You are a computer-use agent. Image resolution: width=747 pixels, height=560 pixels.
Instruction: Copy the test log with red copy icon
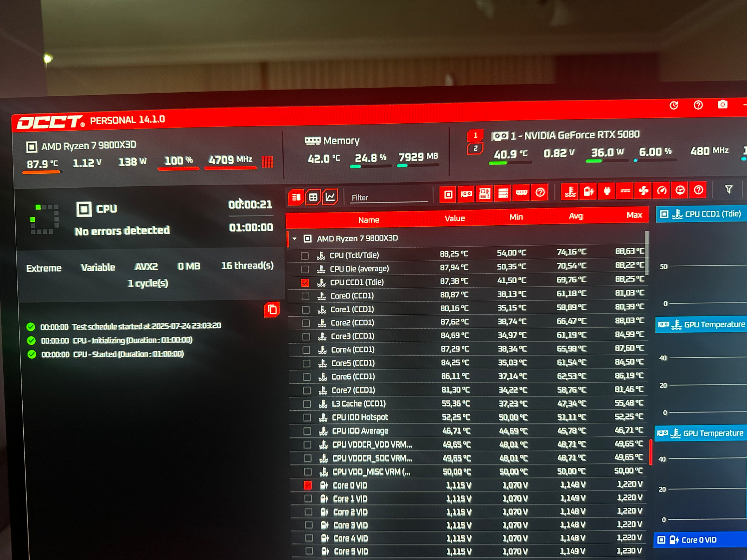coord(272,310)
